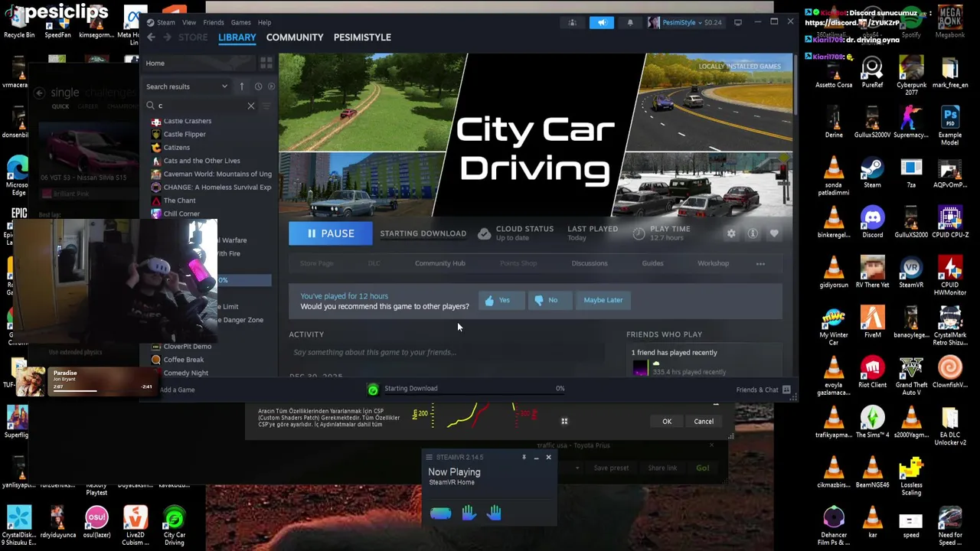Open game settings gear for City Car Driving

[731, 233]
